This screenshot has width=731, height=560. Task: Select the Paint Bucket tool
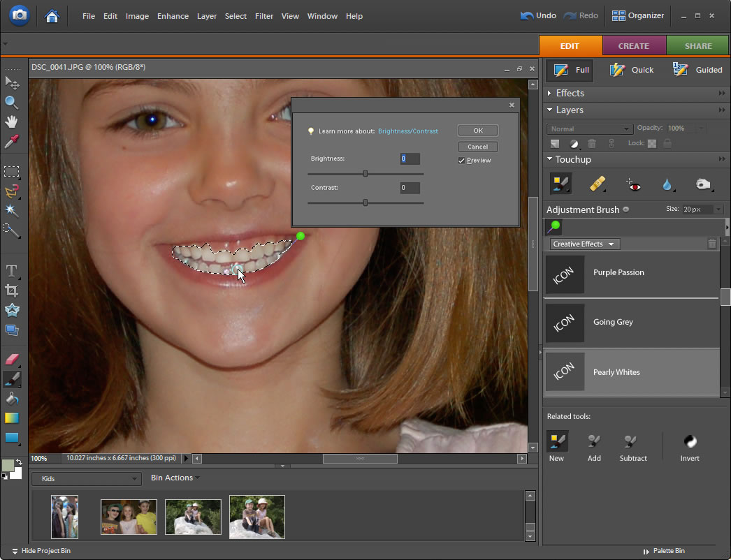pos(12,399)
